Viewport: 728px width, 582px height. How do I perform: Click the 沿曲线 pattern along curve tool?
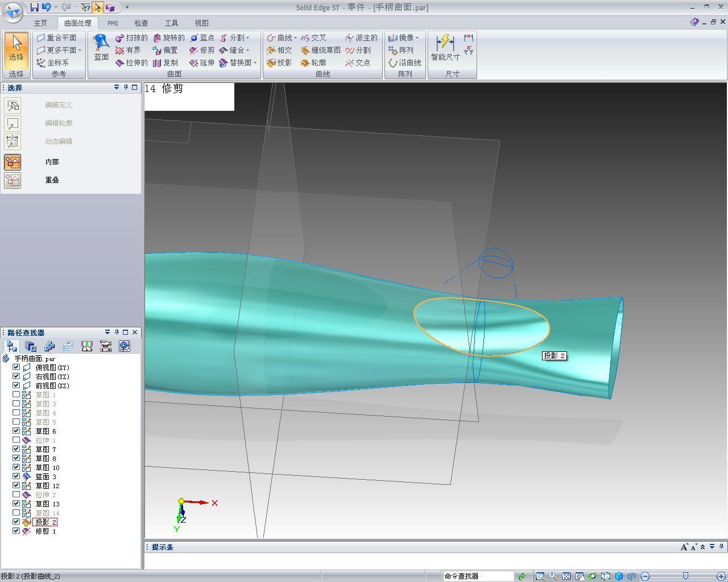[404, 63]
